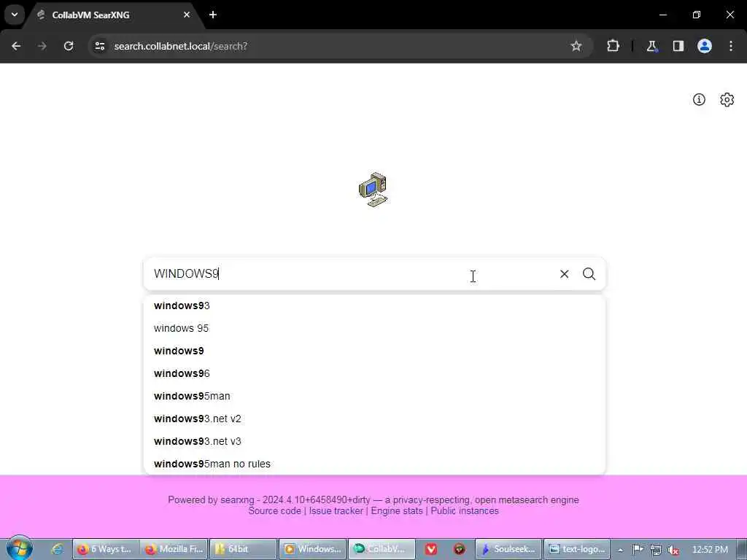Image resolution: width=747 pixels, height=560 pixels.
Task: Switch to the '6 Ways t...' Firefox window
Action: click(106, 549)
